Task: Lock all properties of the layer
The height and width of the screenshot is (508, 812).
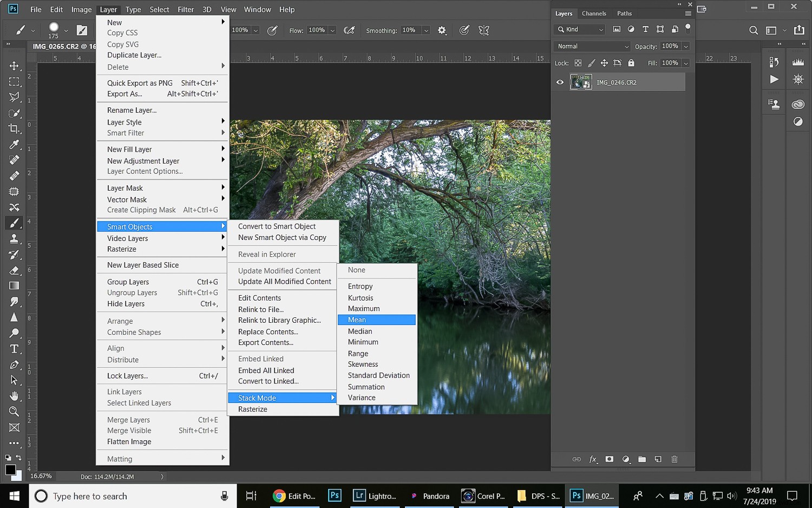Action: coord(631,63)
